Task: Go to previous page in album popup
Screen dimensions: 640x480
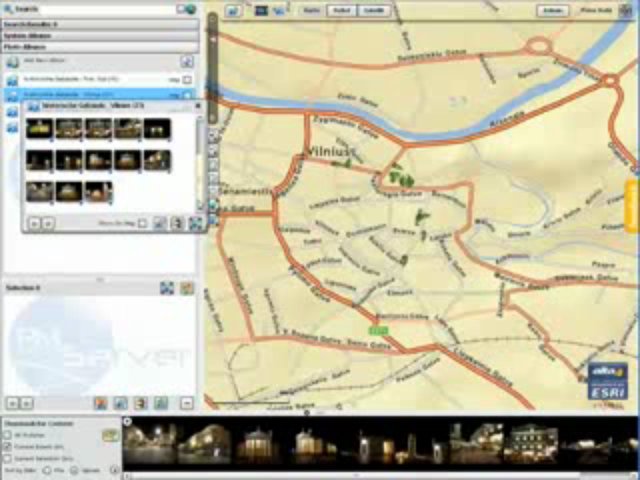Action: coord(33,224)
